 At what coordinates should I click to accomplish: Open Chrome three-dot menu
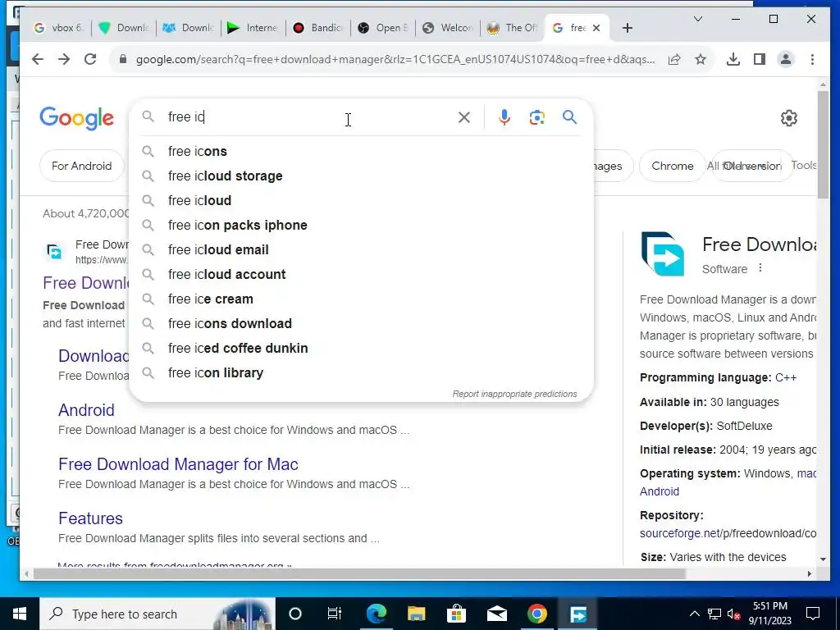click(x=812, y=59)
